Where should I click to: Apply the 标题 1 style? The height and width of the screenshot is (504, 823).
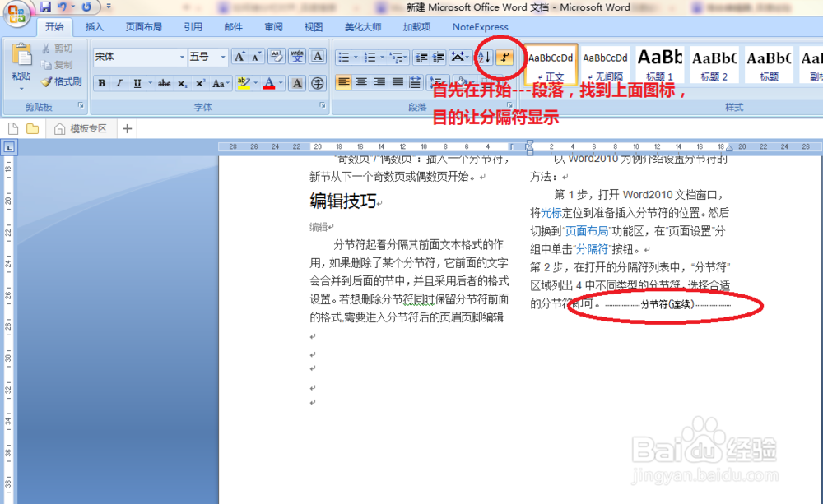[x=660, y=64]
